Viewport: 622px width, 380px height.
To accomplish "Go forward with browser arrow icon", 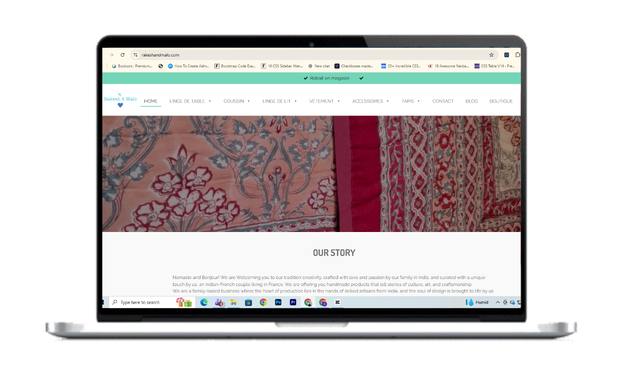I will pos(111,55).
